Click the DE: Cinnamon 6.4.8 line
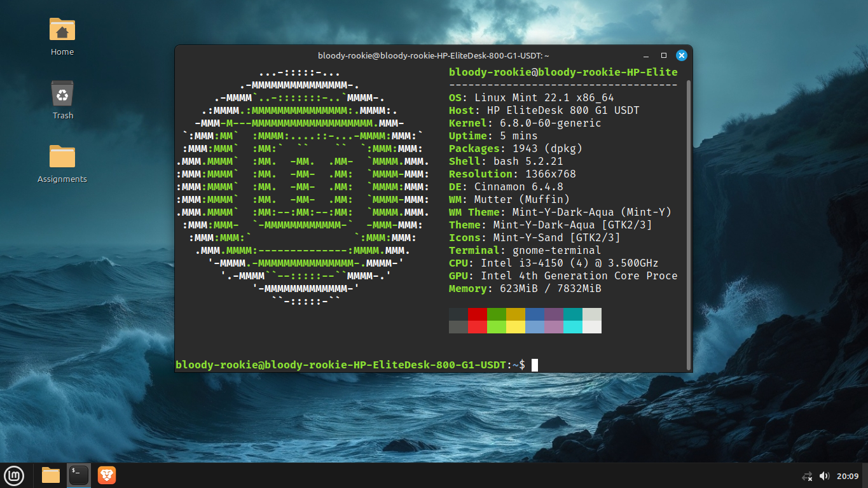The image size is (868, 488). point(506,186)
